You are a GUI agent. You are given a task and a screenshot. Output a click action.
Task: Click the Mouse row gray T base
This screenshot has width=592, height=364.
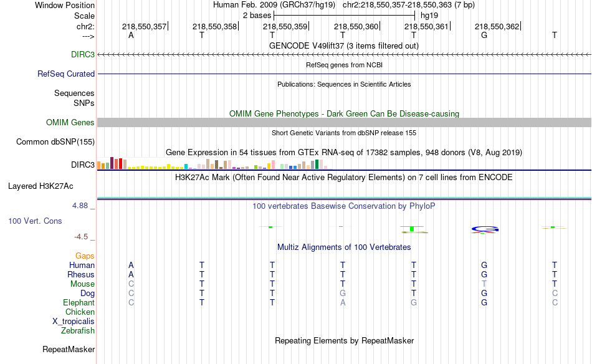pos(484,284)
